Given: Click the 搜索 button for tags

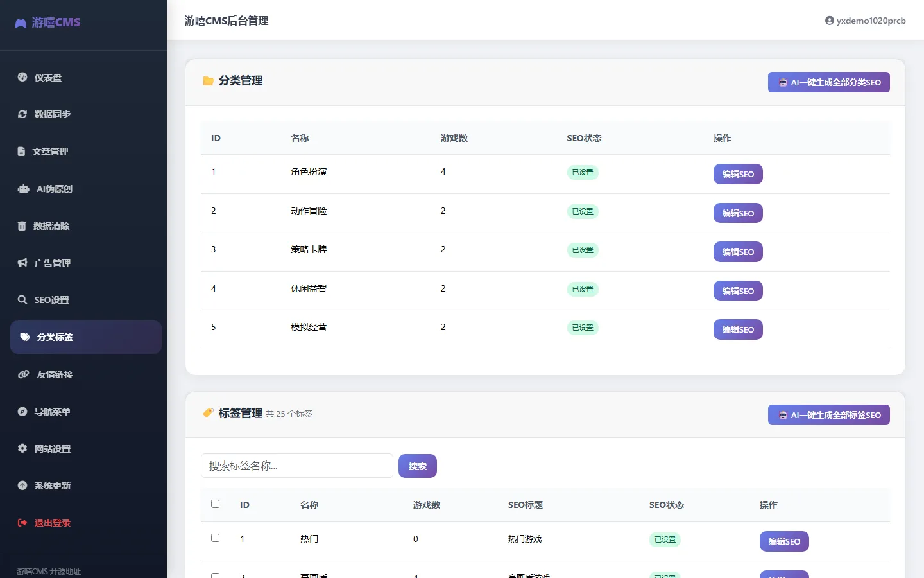Looking at the screenshot, I should click(418, 466).
